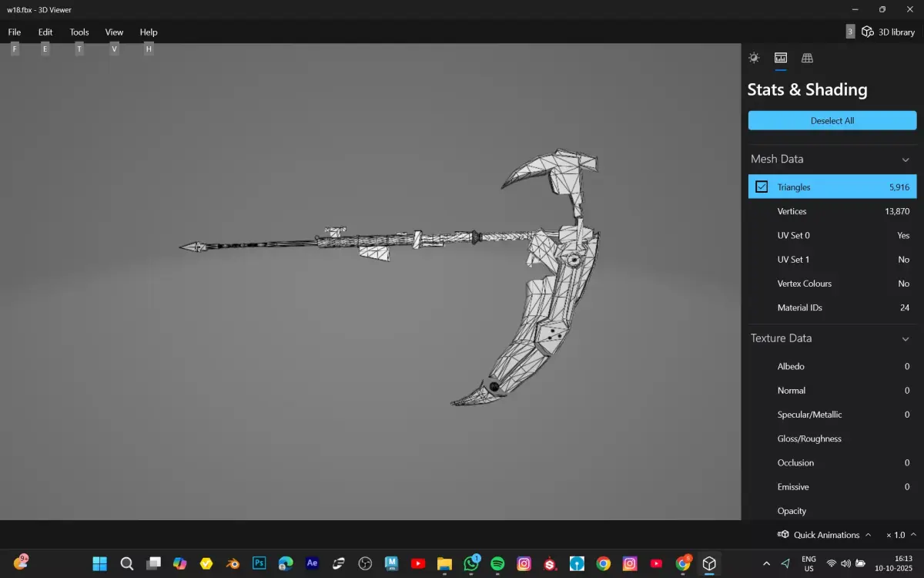Launch Copilot from the taskbar
The image size is (924, 578).
point(179,563)
